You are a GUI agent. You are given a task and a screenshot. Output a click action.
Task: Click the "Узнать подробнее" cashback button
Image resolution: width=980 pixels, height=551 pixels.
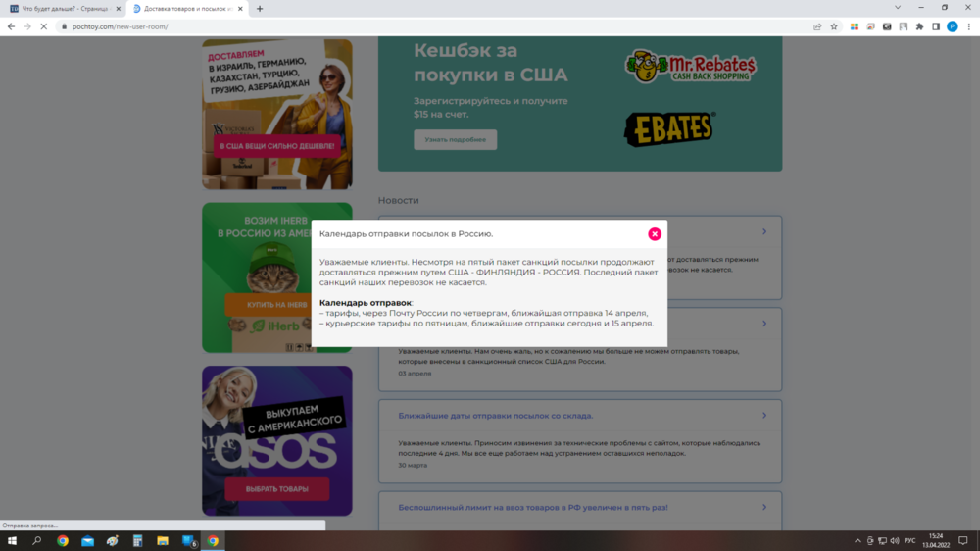coord(455,139)
